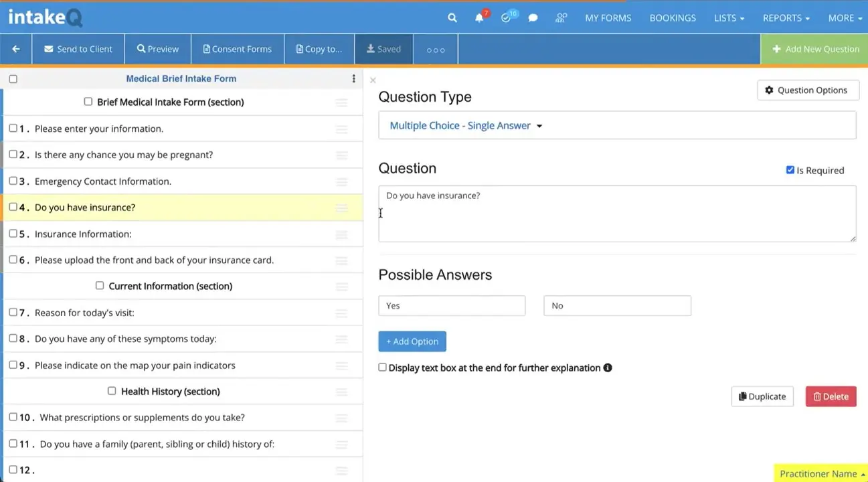Click the Add Option button
This screenshot has height=482, width=868.
pyautogui.click(x=412, y=341)
